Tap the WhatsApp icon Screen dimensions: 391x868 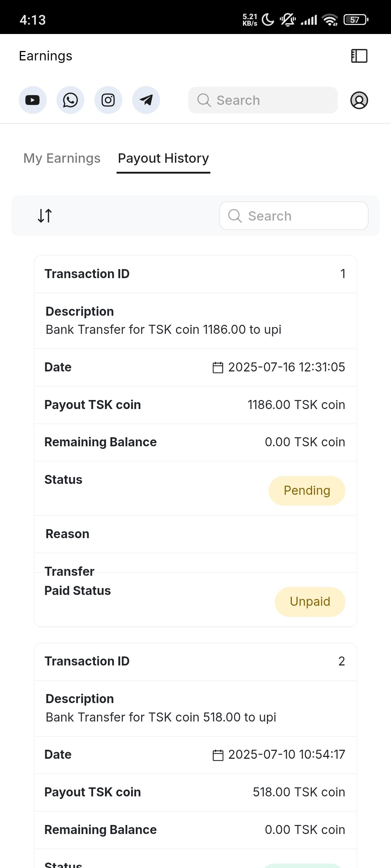[x=70, y=100]
